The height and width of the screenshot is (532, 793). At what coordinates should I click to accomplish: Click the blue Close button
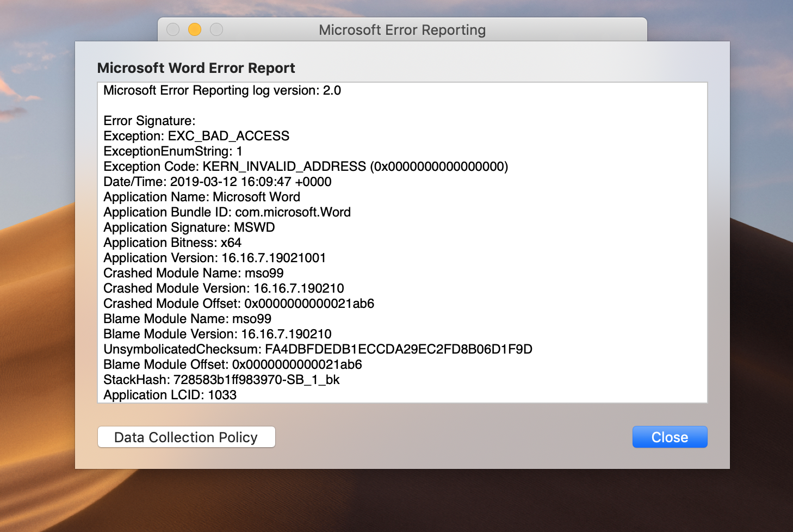coord(670,437)
